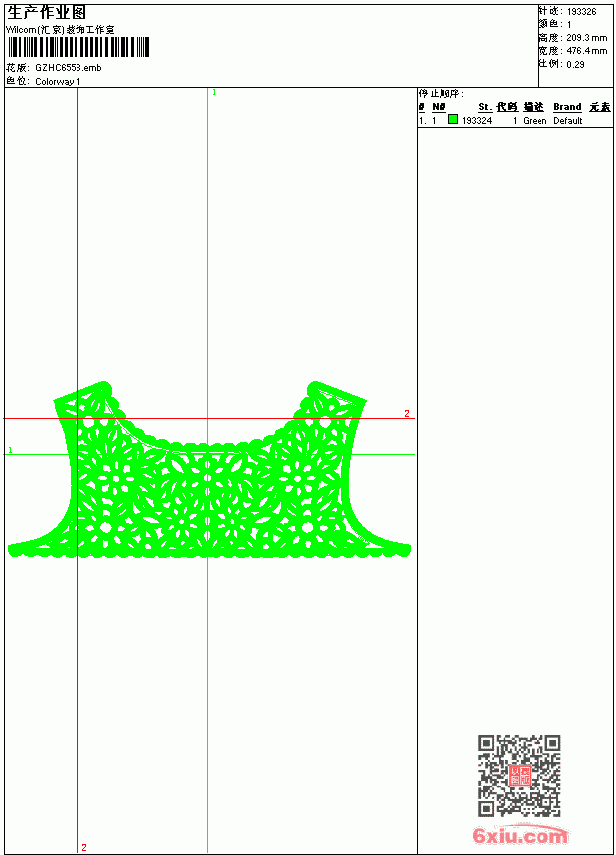Click the GZHC6558.emb file name
Viewport: 616px width, 855px height.
tap(69, 68)
